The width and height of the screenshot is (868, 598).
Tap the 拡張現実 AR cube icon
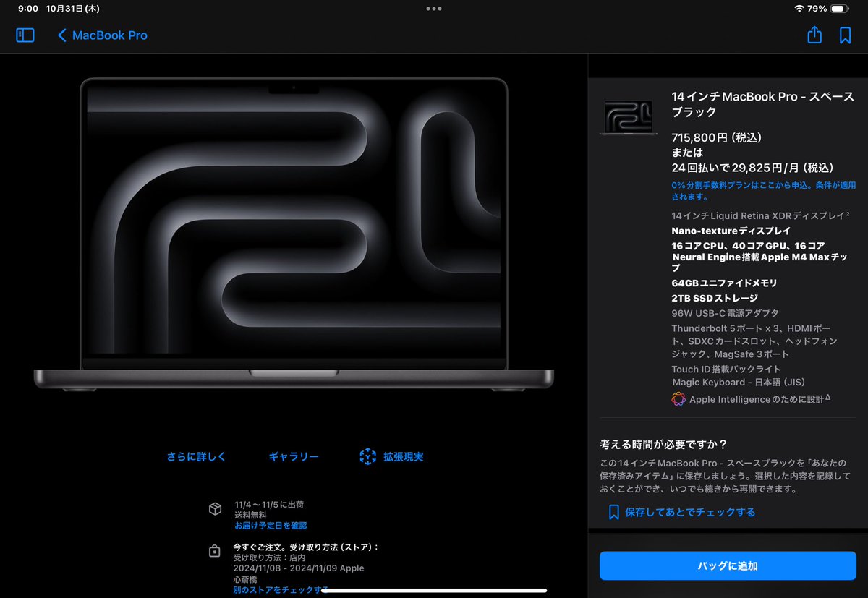click(x=368, y=456)
